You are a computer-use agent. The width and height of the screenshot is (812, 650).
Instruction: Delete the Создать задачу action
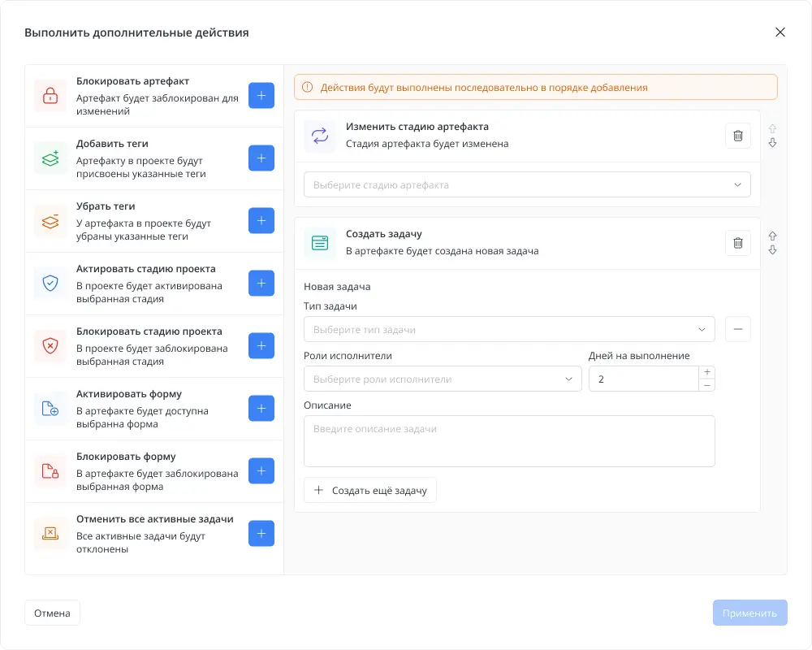738,243
